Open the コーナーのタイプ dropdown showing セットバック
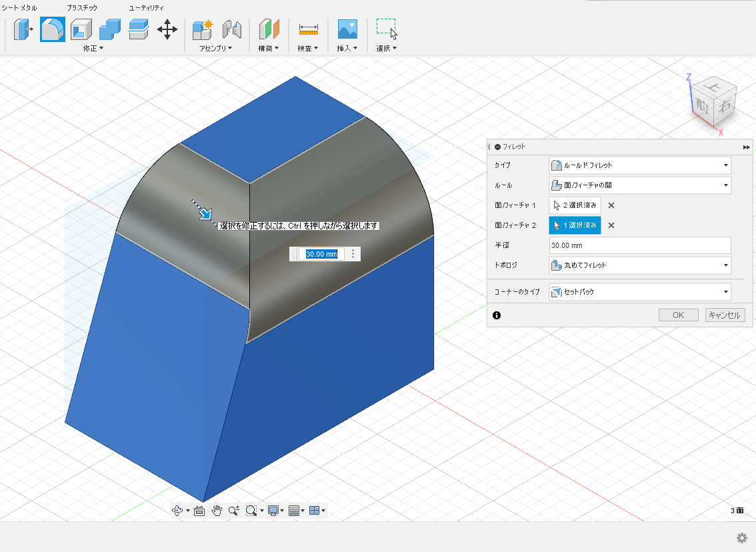Image resolution: width=756 pixels, height=552 pixels. click(640, 292)
